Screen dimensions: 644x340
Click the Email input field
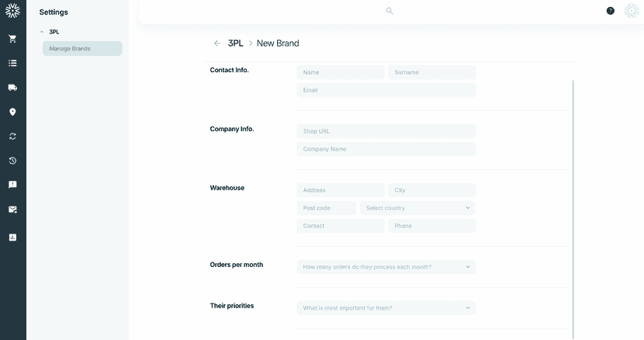tap(386, 90)
